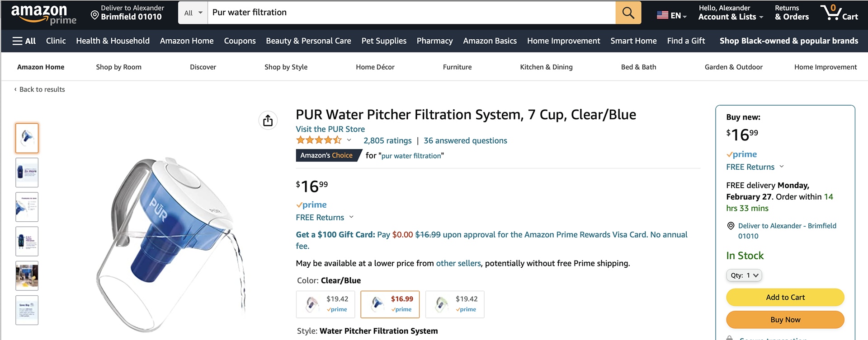The width and height of the screenshot is (868, 340).
Task: Open the Kitchen & Dining tab
Action: click(546, 67)
